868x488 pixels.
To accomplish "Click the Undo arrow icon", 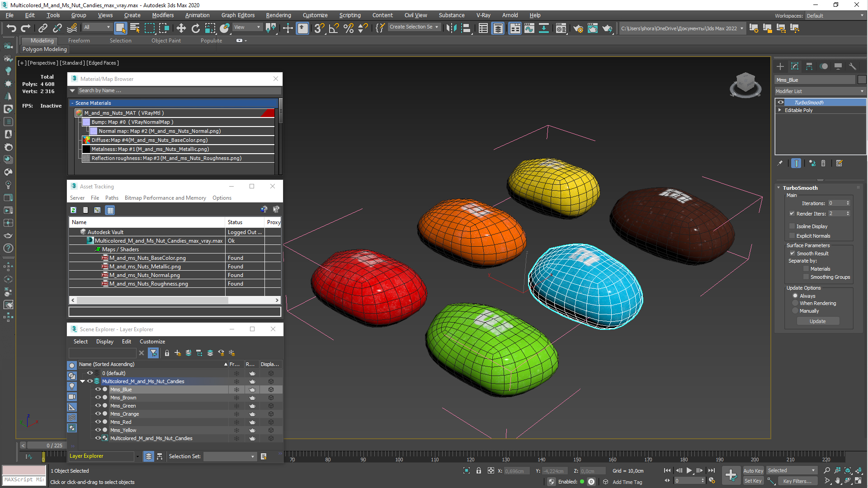I will coord(11,28).
